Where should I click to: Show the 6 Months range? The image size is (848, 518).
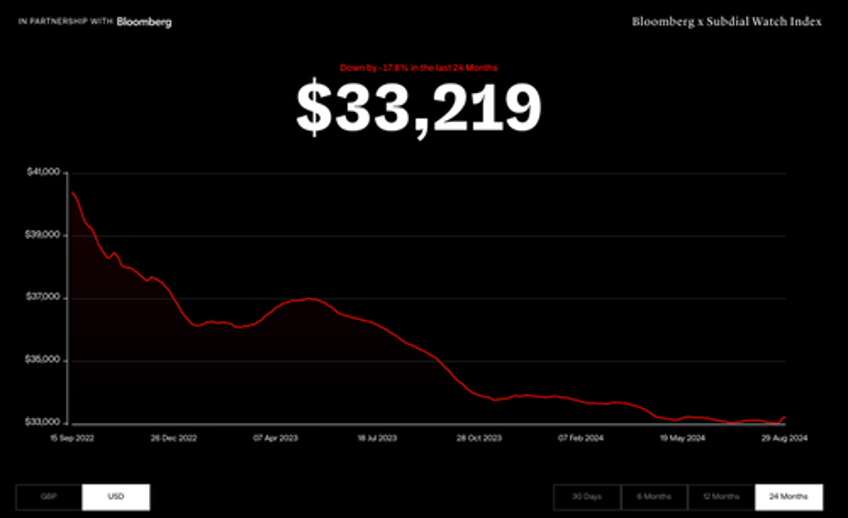pyautogui.click(x=654, y=497)
